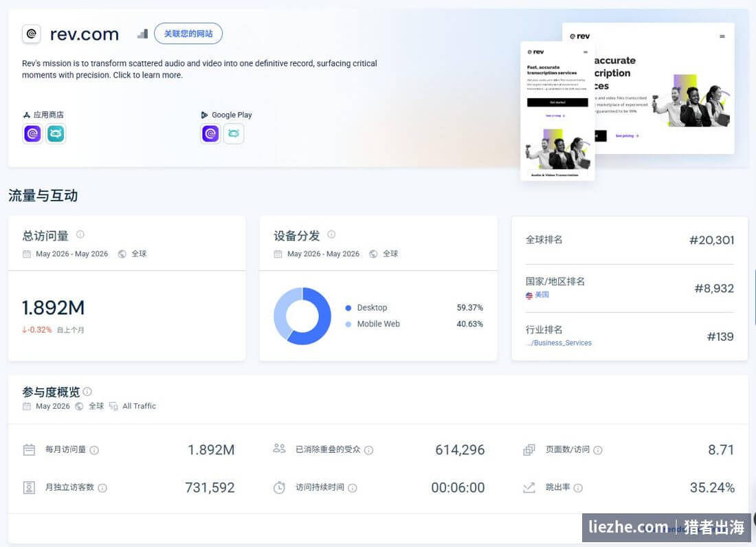Screen dimensions: 756x547
Task: Click the country rank #8,932 value
Action: (x=713, y=288)
